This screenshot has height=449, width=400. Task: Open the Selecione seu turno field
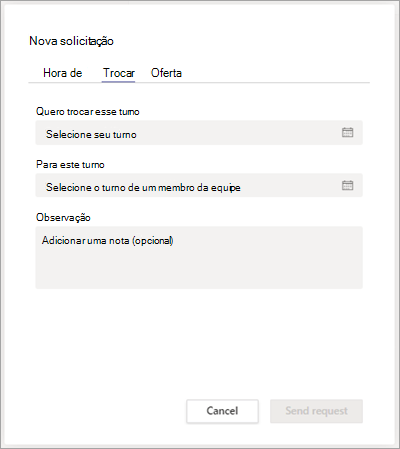point(199,133)
